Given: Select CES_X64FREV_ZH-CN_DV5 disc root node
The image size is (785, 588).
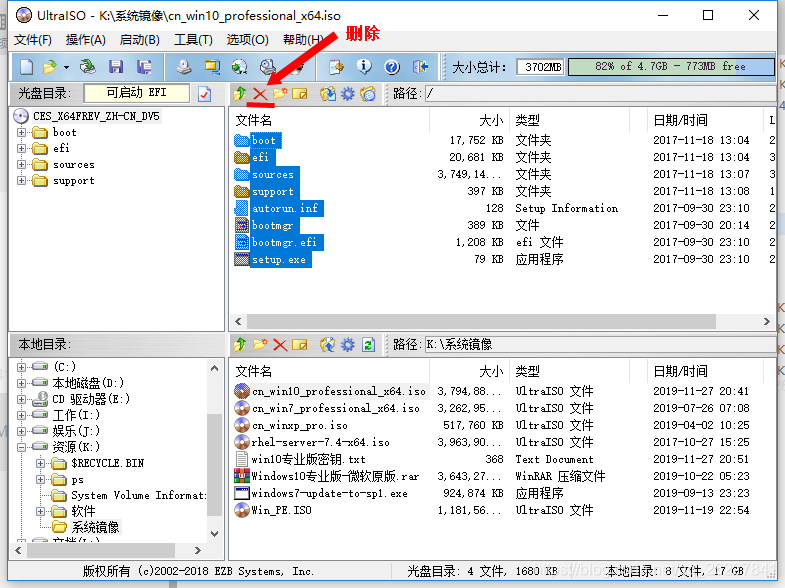Looking at the screenshot, I should click(96, 116).
